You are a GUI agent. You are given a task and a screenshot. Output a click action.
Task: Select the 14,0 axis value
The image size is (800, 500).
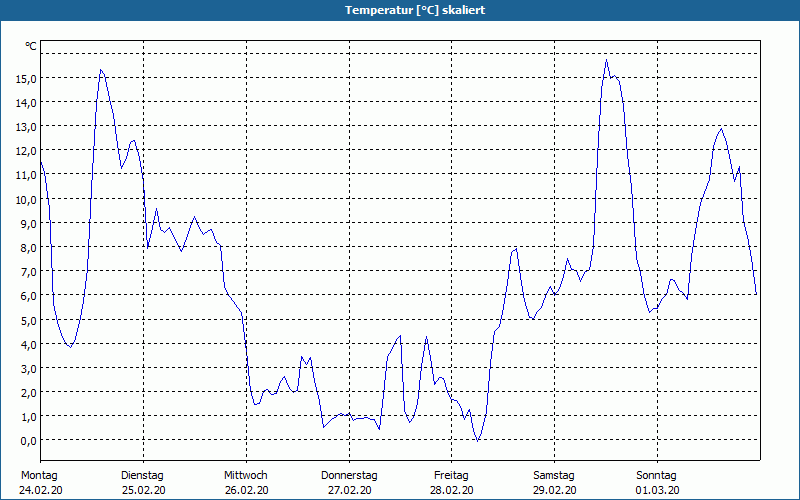[26, 103]
